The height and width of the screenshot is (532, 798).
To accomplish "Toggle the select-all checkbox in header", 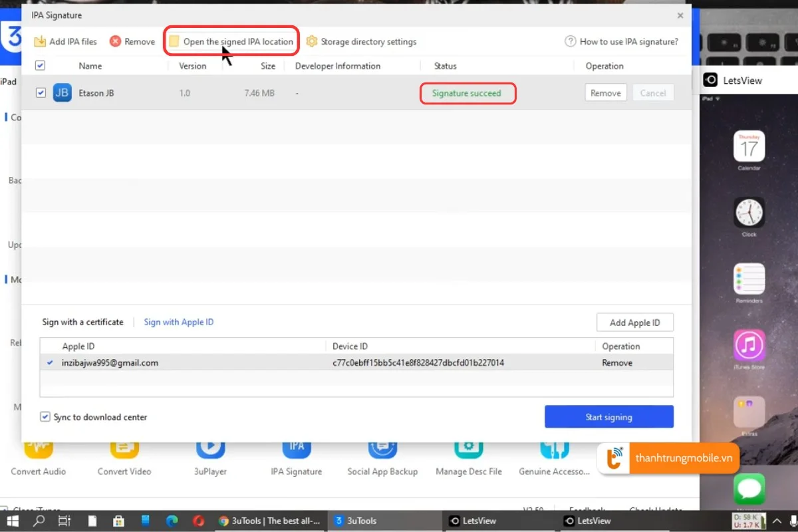I will (x=40, y=66).
